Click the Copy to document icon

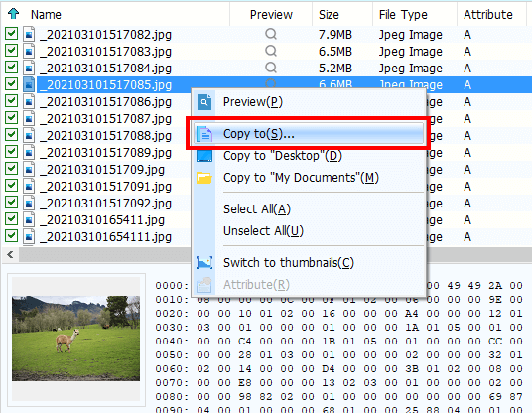[x=204, y=134]
